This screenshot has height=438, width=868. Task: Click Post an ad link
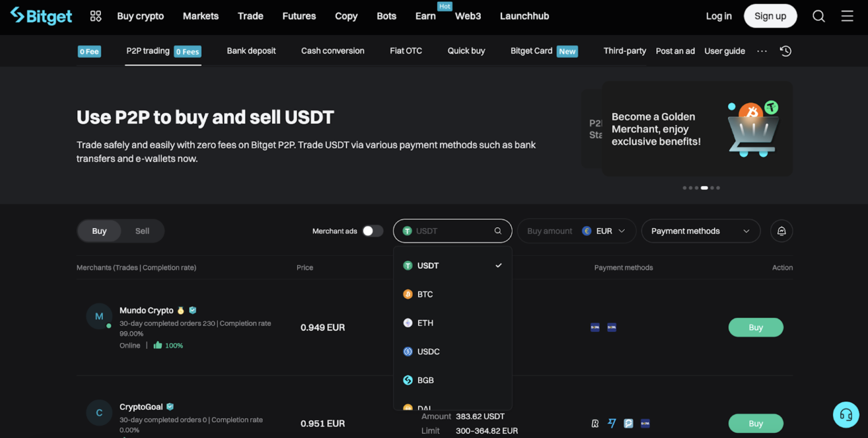[675, 51]
